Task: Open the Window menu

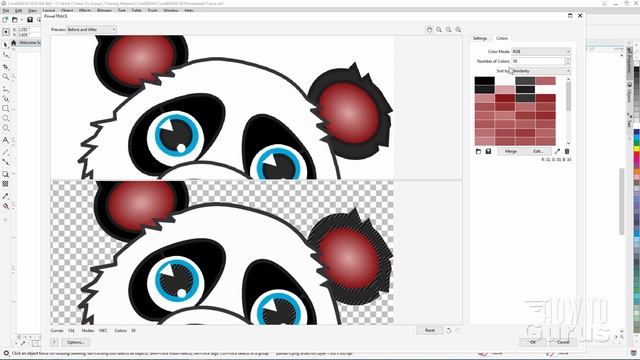Action: [171, 10]
